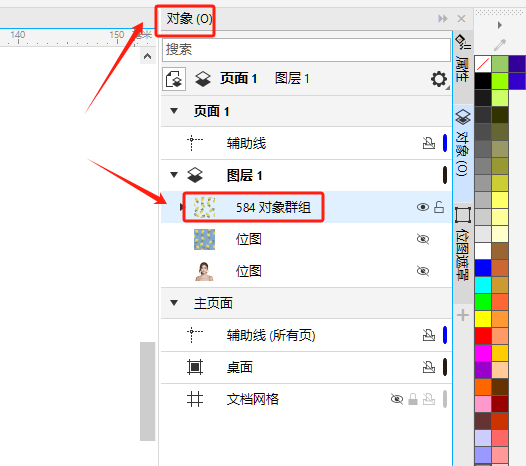Click the plus icon to add a docker
The height and width of the screenshot is (466, 526).
(x=463, y=315)
